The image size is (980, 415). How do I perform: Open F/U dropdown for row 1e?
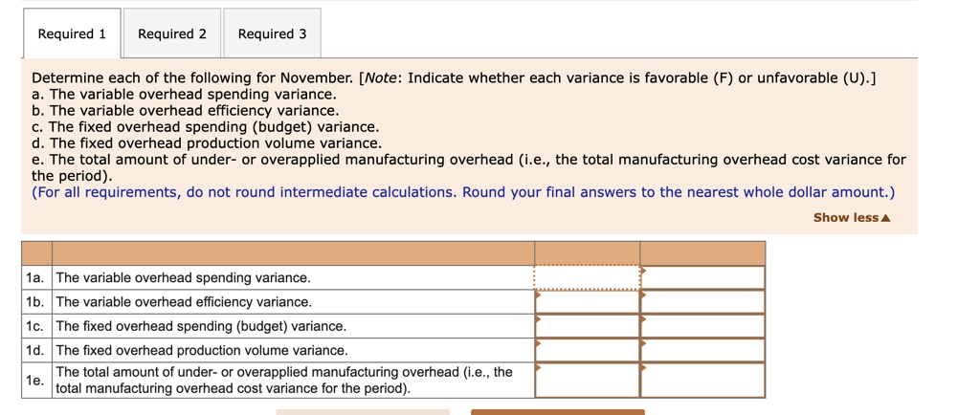point(703,380)
